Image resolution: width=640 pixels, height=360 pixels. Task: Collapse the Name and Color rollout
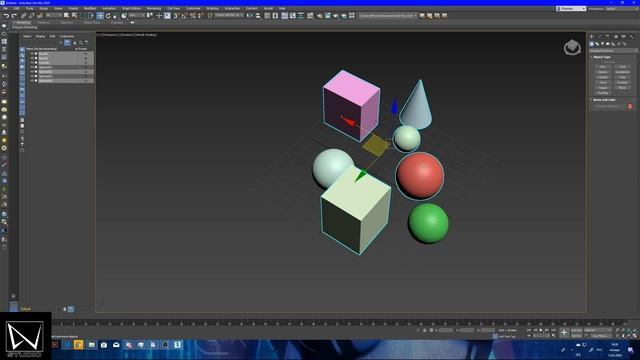(604, 100)
